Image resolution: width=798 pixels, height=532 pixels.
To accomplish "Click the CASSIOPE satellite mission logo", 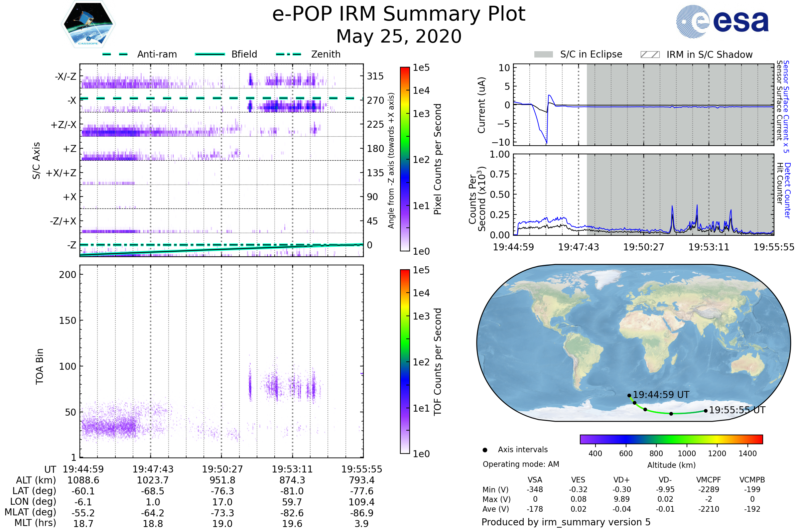I will pyautogui.click(x=88, y=24).
